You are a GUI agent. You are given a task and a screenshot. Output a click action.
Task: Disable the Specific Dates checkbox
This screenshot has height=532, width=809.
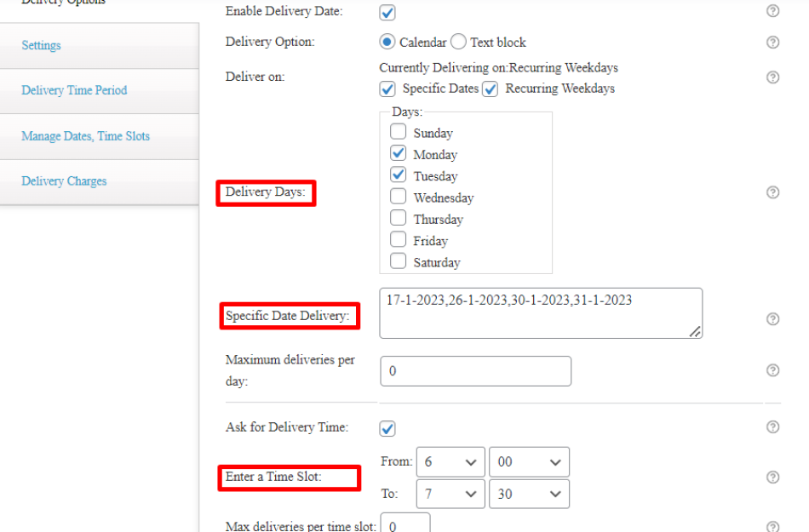[387, 89]
